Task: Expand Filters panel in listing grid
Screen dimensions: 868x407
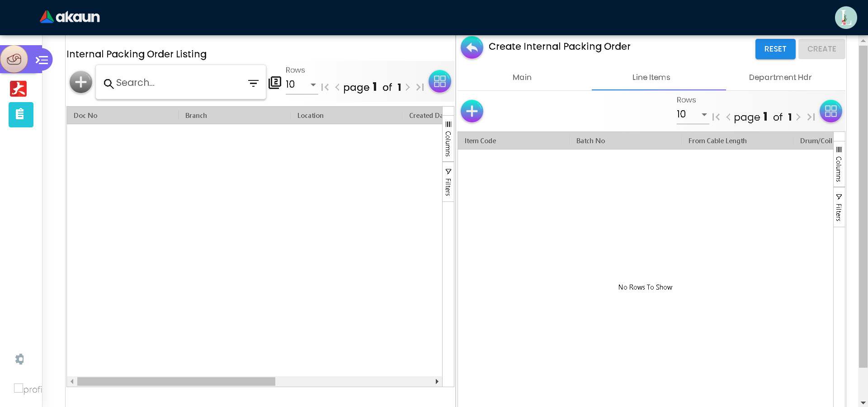Action: pyautogui.click(x=448, y=182)
